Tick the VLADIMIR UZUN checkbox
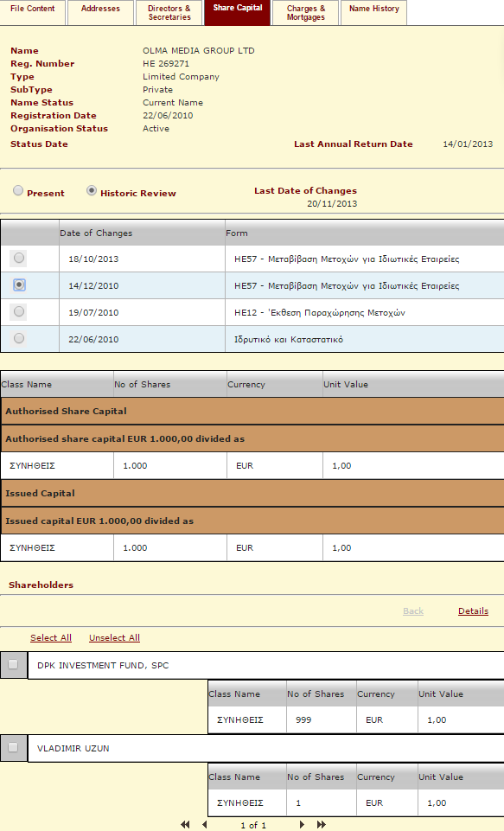The width and height of the screenshot is (504, 831). click(x=13, y=747)
